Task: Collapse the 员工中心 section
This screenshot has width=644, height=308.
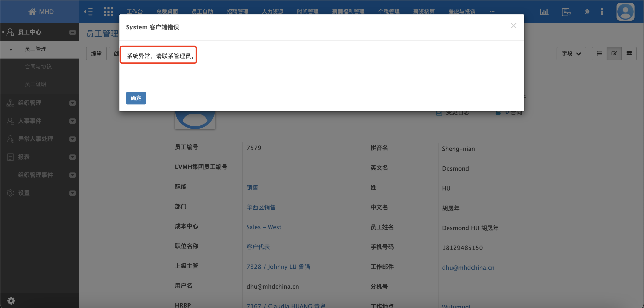Action: (x=72, y=32)
